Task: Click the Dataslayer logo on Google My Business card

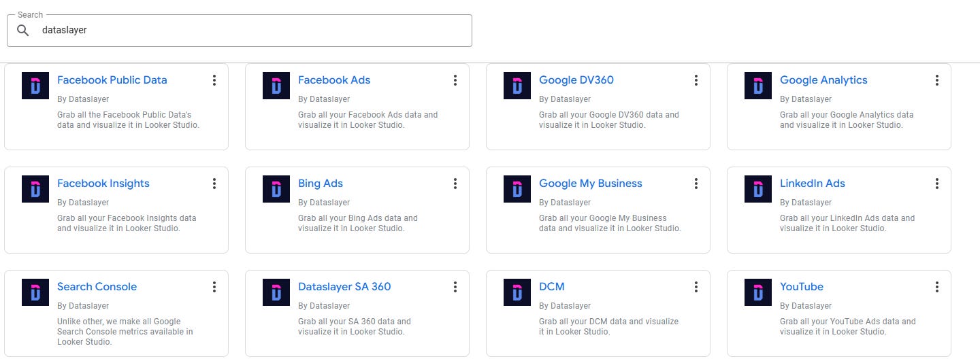Action: tap(517, 189)
